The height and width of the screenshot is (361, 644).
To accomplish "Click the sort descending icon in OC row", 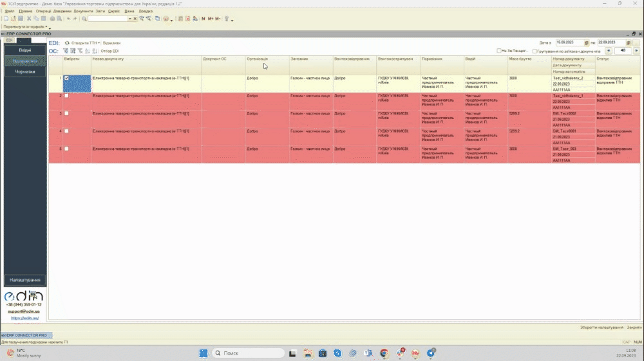I will (95, 51).
